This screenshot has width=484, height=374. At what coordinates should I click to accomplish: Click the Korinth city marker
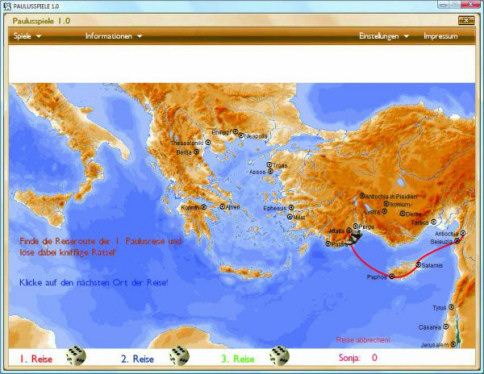pos(204,207)
